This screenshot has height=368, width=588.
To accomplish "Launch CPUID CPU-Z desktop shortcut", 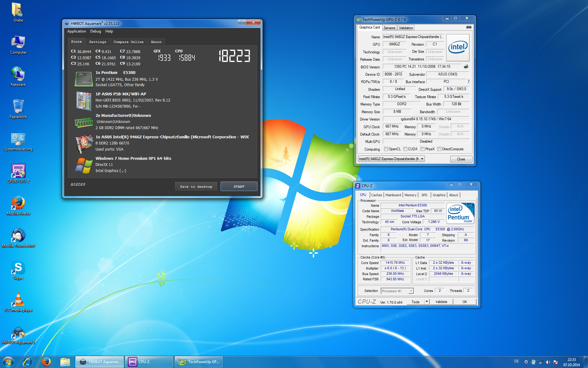I will (x=18, y=173).
